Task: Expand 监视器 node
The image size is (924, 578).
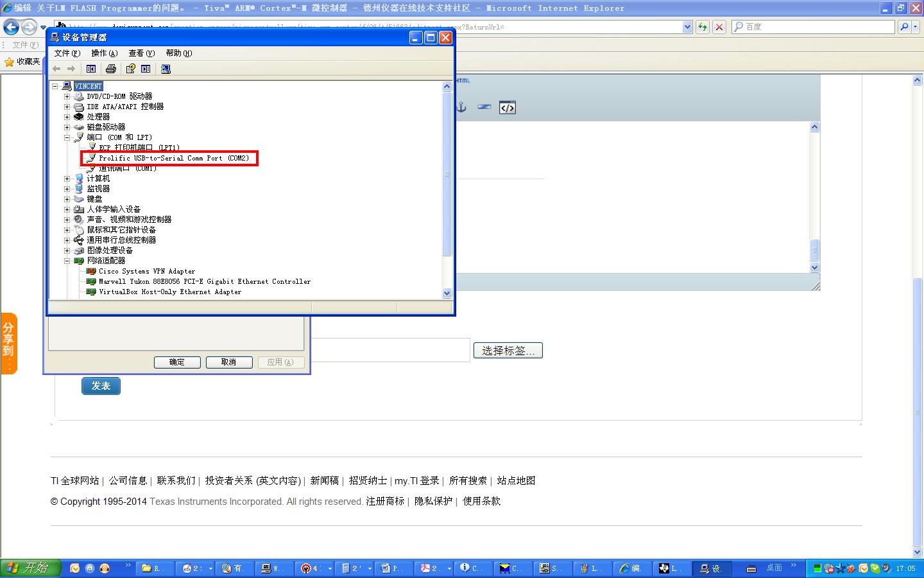Action: click(x=67, y=189)
